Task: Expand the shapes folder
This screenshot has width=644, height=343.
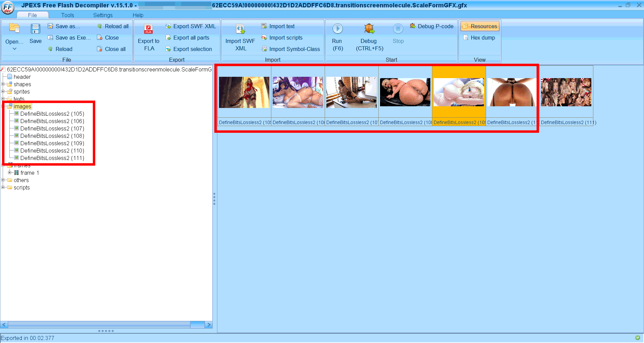Action: pos(3,84)
